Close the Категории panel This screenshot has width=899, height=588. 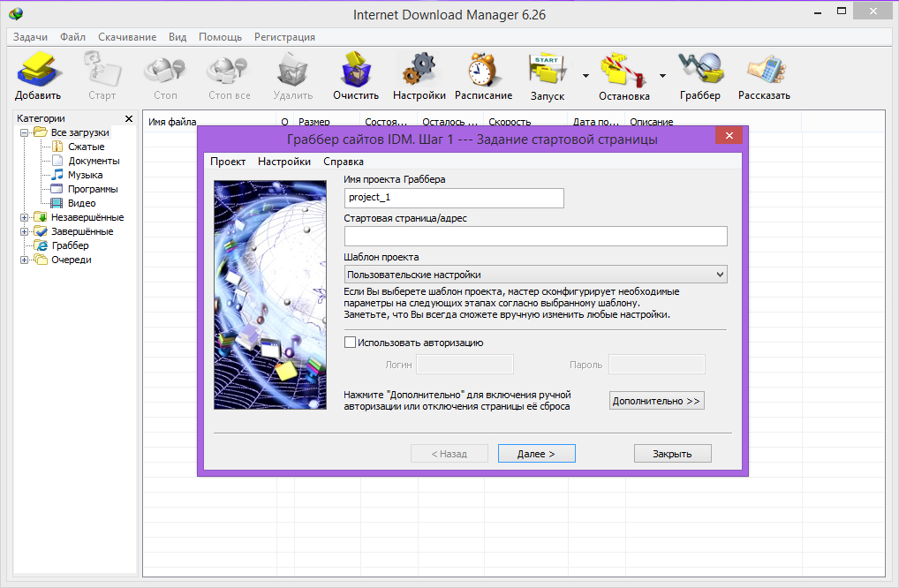128,118
